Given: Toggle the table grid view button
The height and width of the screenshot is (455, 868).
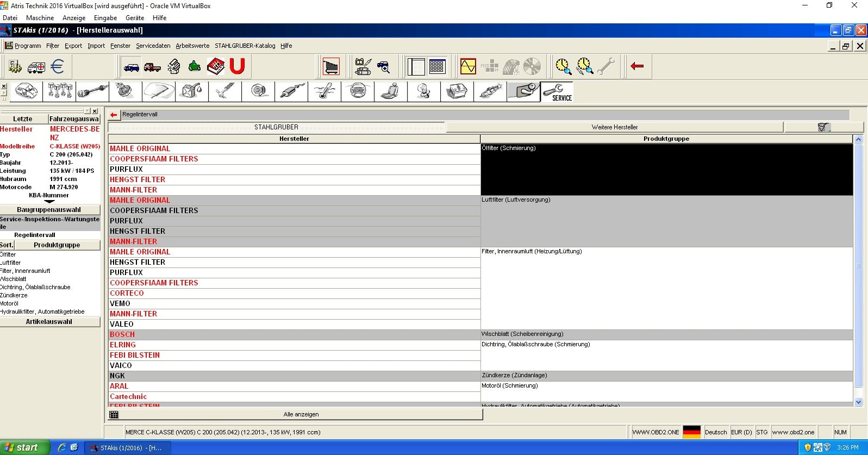Looking at the screenshot, I should [x=437, y=67].
